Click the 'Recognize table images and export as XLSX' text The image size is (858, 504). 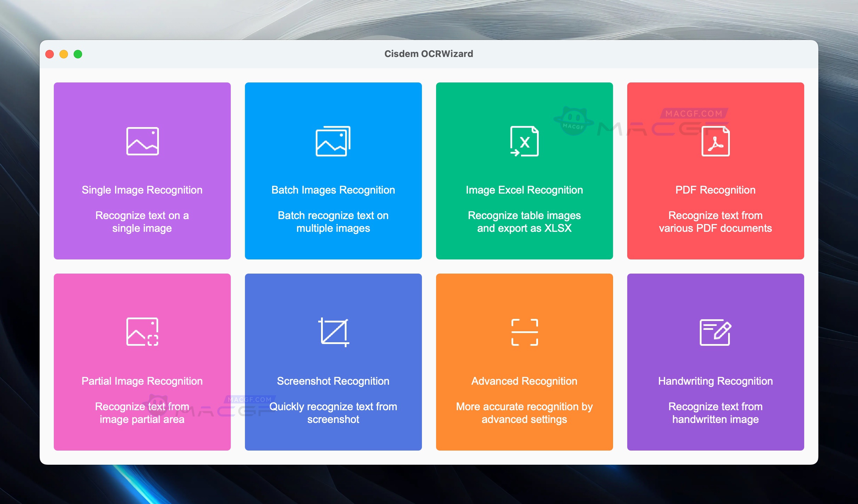524,222
